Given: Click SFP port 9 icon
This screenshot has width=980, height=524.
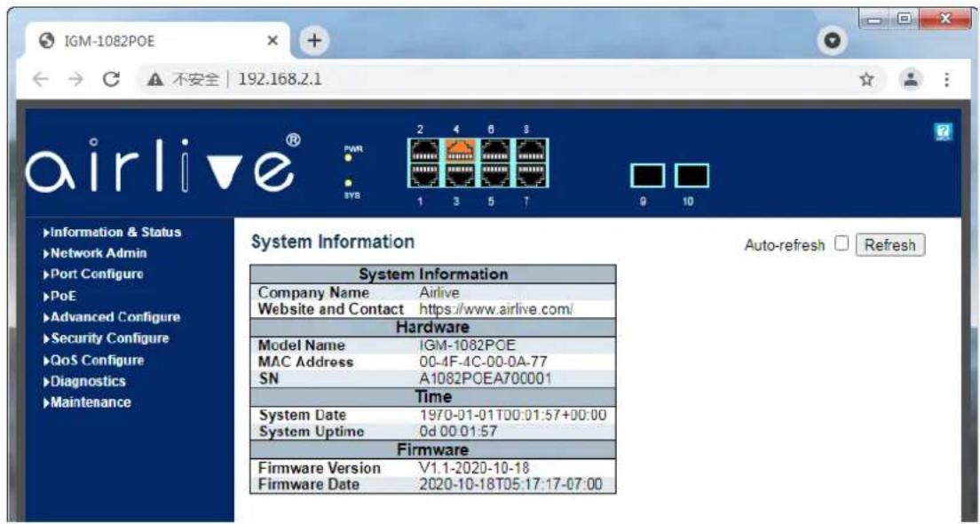Looking at the screenshot, I should [647, 176].
